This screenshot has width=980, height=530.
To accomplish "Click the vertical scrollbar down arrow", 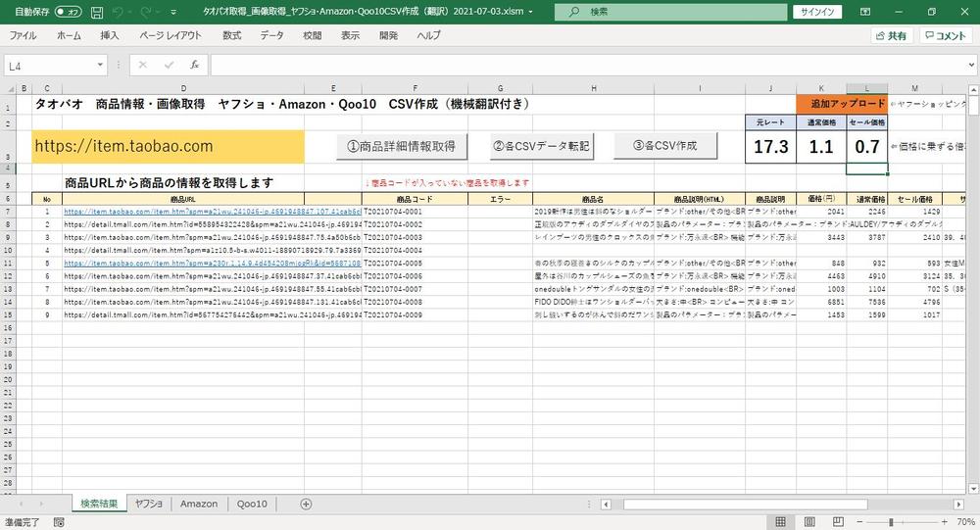I will (x=973, y=489).
